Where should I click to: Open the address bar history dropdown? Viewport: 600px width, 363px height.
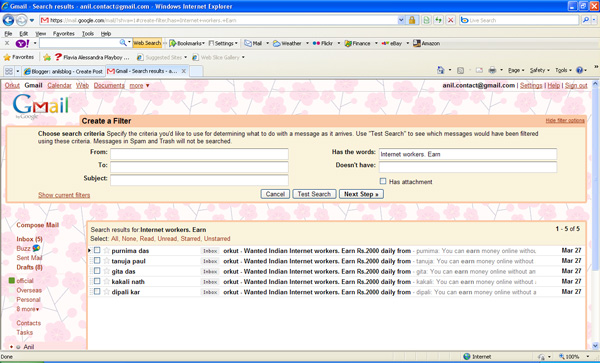pos(401,20)
